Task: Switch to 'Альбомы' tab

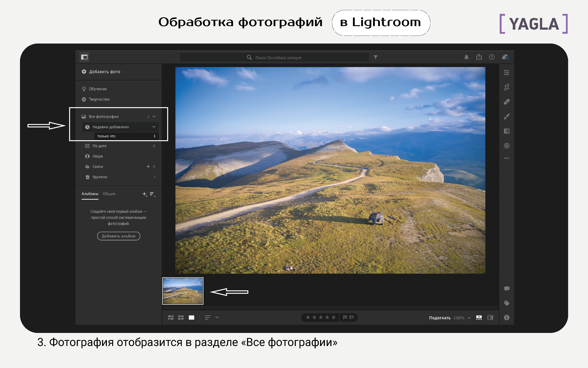Action: [90, 194]
